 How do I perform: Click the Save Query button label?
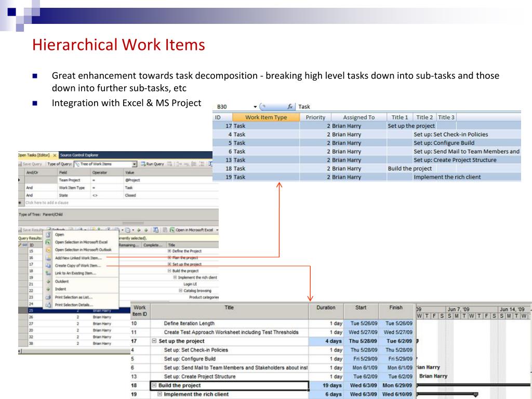(32, 164)
